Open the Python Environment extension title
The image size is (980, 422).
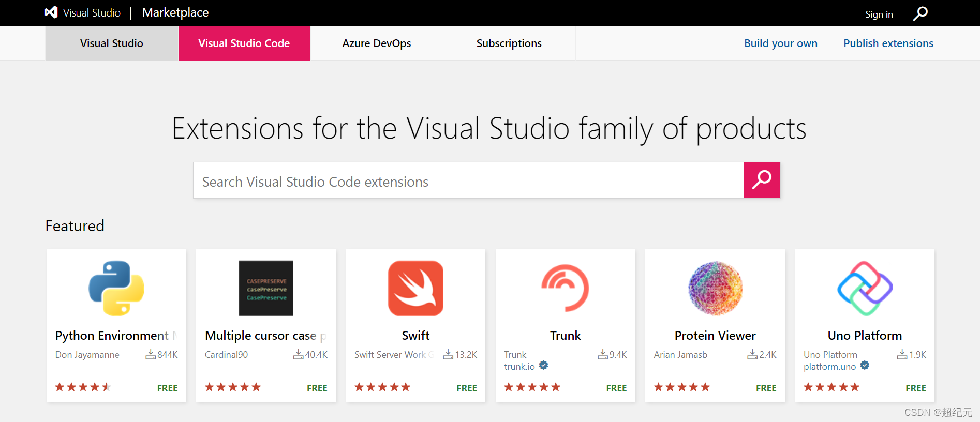116,336
